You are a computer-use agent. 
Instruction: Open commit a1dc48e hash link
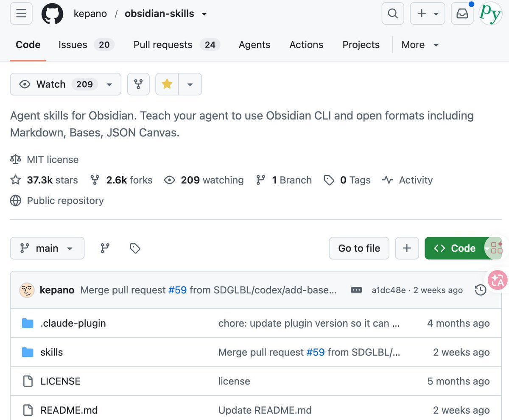click(x=389, y=290)
